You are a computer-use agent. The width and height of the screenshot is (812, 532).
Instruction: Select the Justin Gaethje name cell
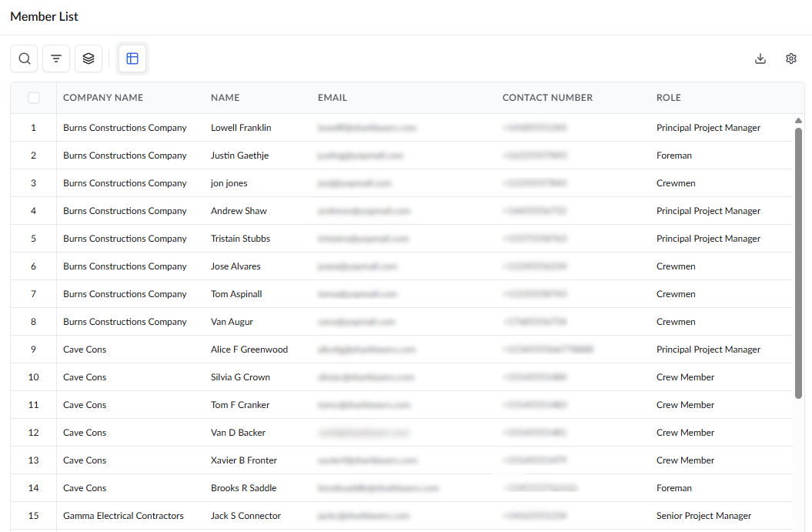click(x=240, y=156)
